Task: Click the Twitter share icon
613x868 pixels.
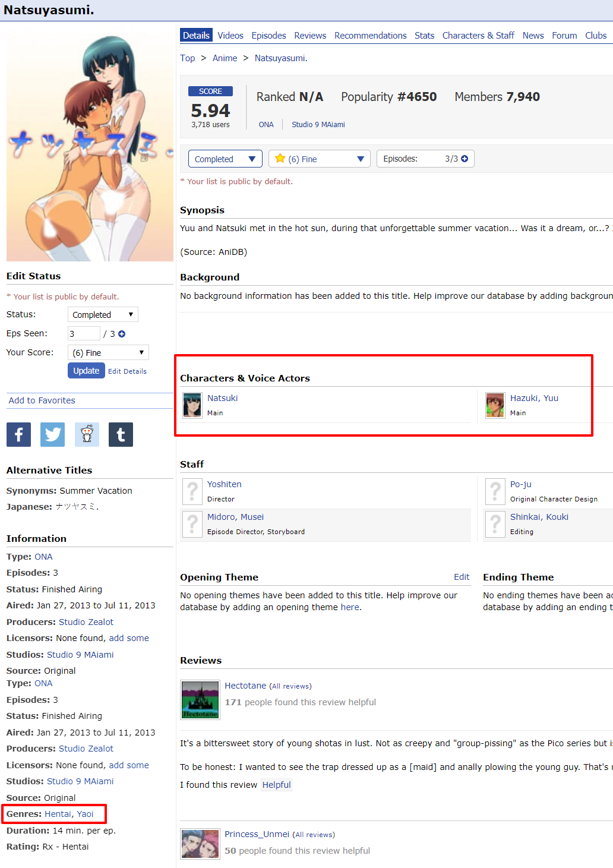Action: (52, 435)
